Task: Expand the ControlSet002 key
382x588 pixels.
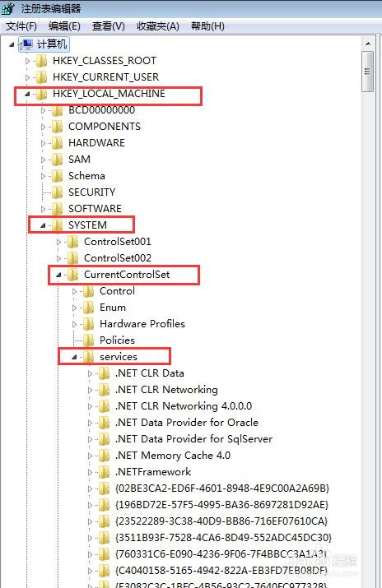Action: point(58,258)
